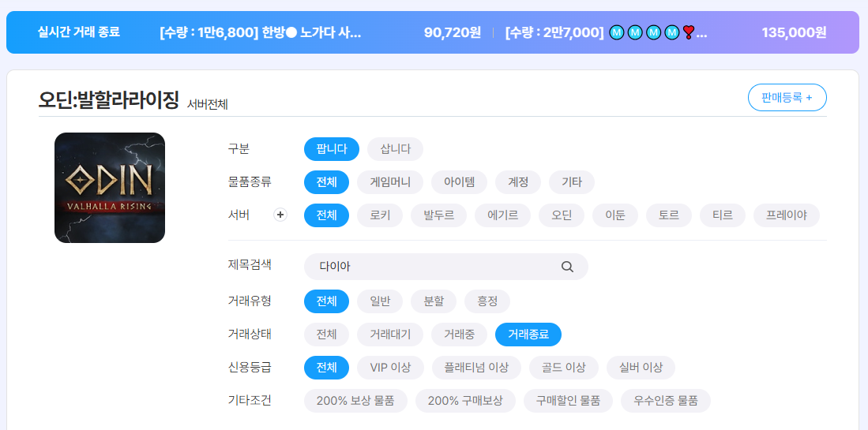The image size is (868, 430).
Task: Filter trade type by 분할
Action: click(434, 301)
